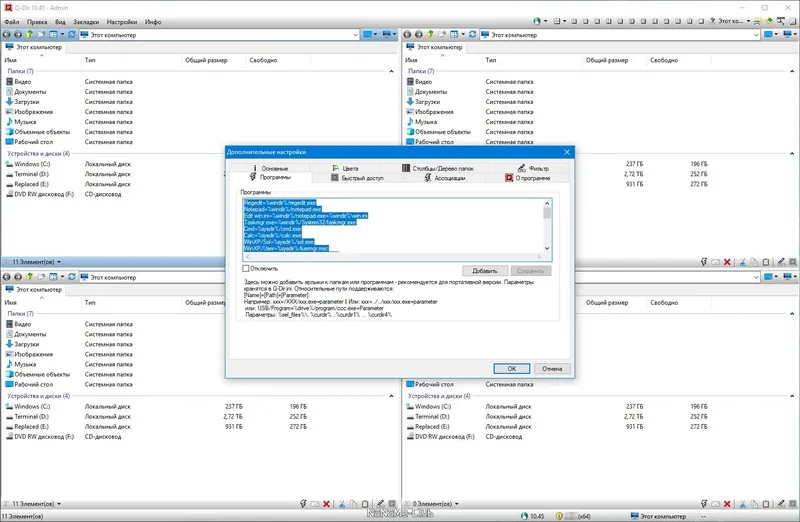Refresh the top-left pane
This screenshot has height=522, width=800.
coord(72,34)
